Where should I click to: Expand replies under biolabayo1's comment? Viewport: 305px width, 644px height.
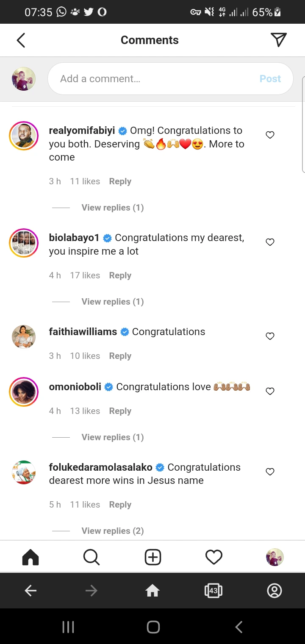tap(112, 302)
